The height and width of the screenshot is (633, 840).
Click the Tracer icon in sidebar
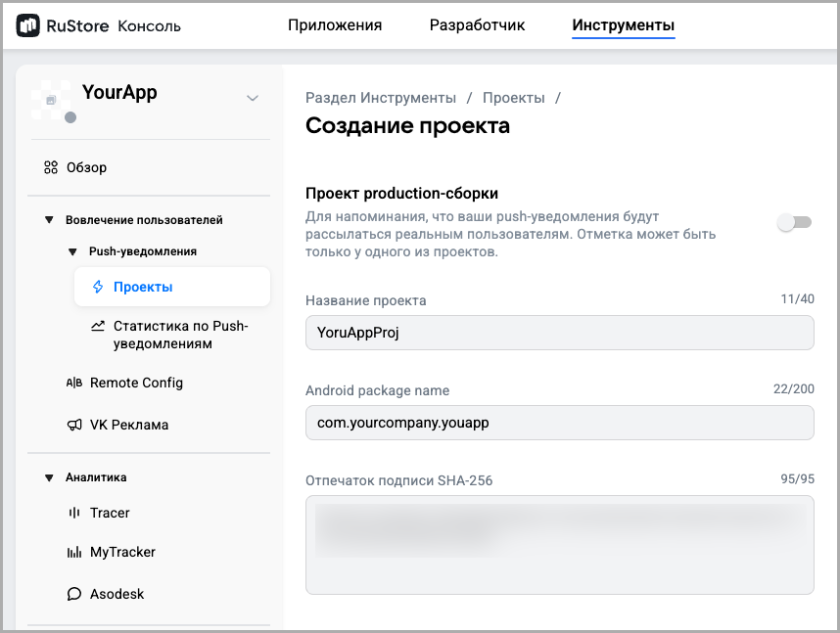pos(74,513)
